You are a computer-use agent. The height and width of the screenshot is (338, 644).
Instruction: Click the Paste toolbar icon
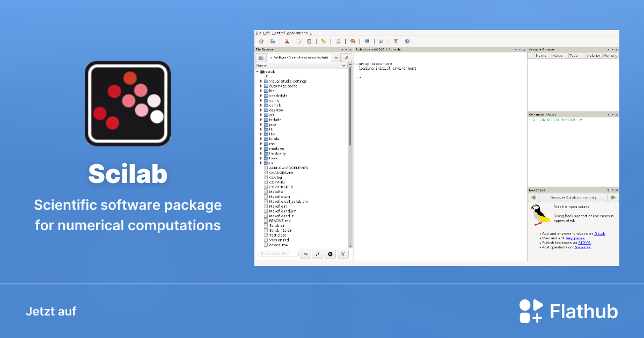coord(309,41)
